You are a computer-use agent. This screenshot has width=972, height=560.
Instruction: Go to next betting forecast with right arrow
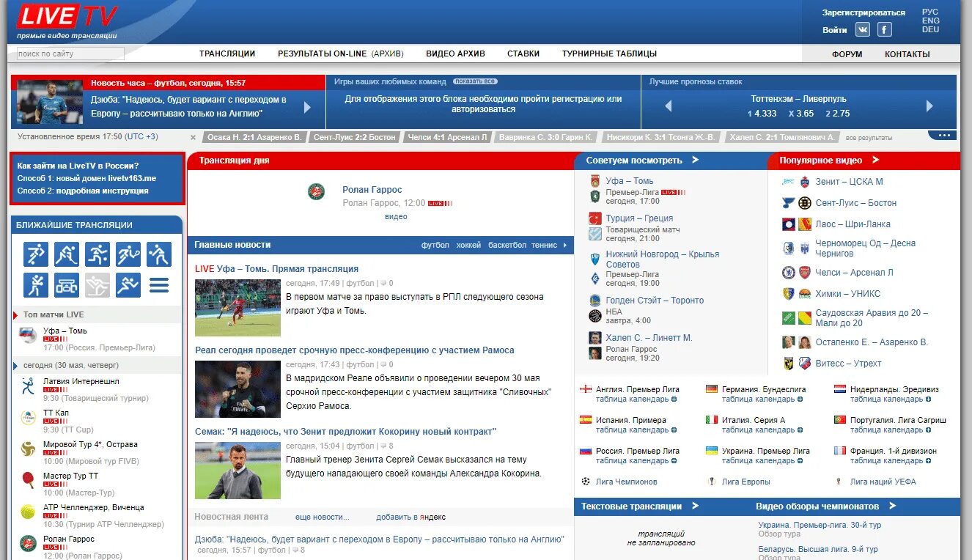click(x=930, y=106)
